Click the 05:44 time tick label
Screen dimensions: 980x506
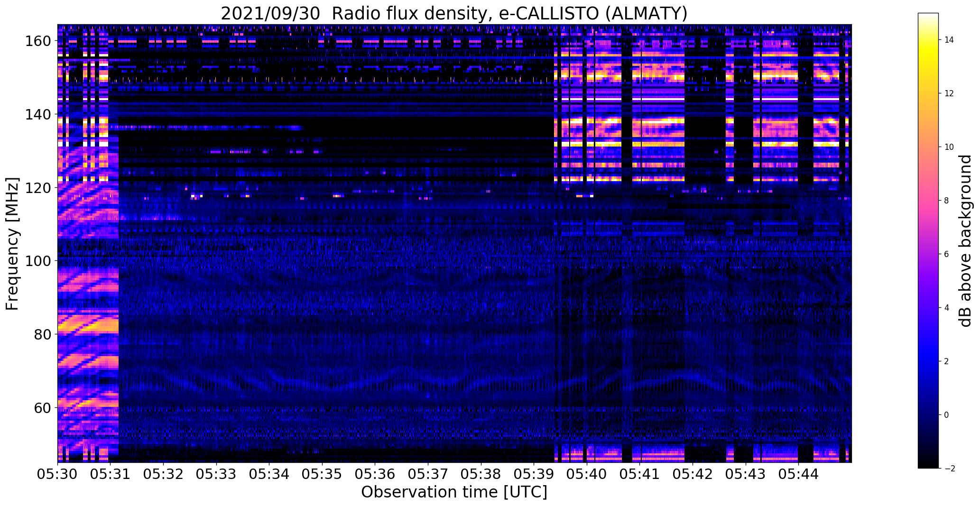click(x=799, y=474)
